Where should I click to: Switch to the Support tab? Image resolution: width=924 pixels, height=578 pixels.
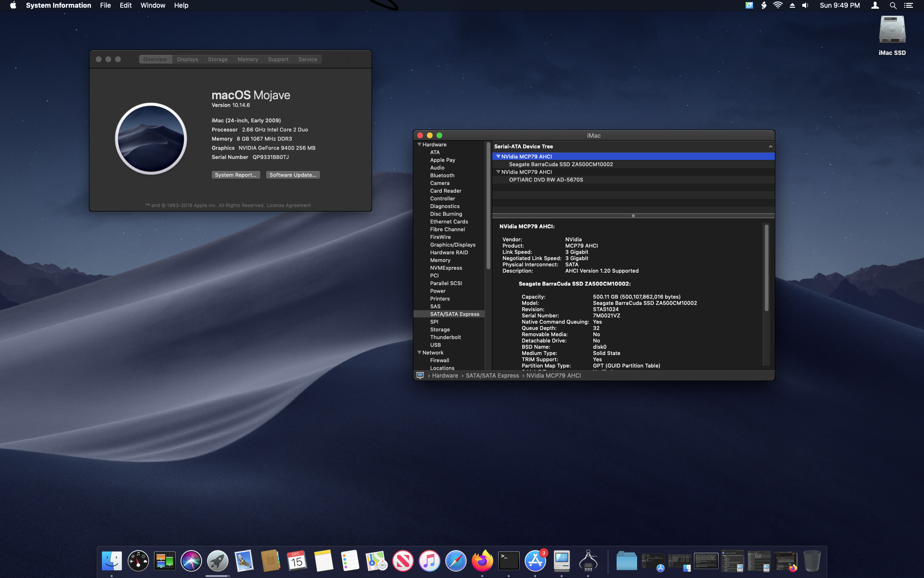(x=278, y=59)
